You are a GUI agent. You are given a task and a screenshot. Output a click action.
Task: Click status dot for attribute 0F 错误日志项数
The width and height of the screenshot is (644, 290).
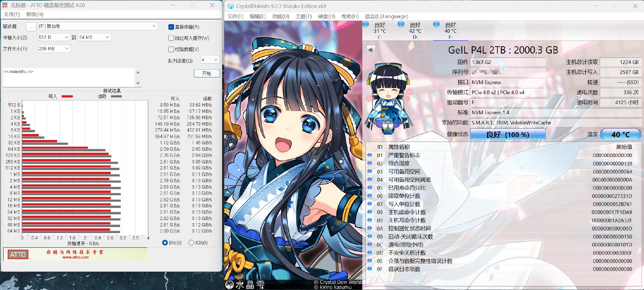tap(370, 269)
